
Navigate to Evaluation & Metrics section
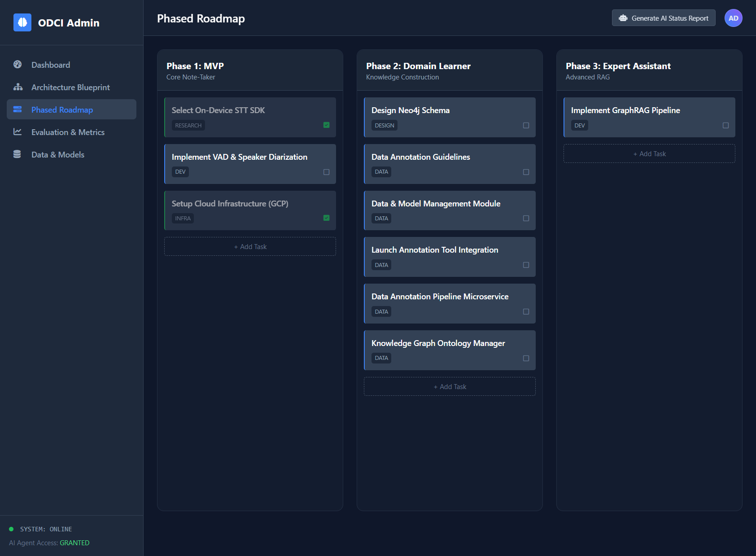click(67, 132)
